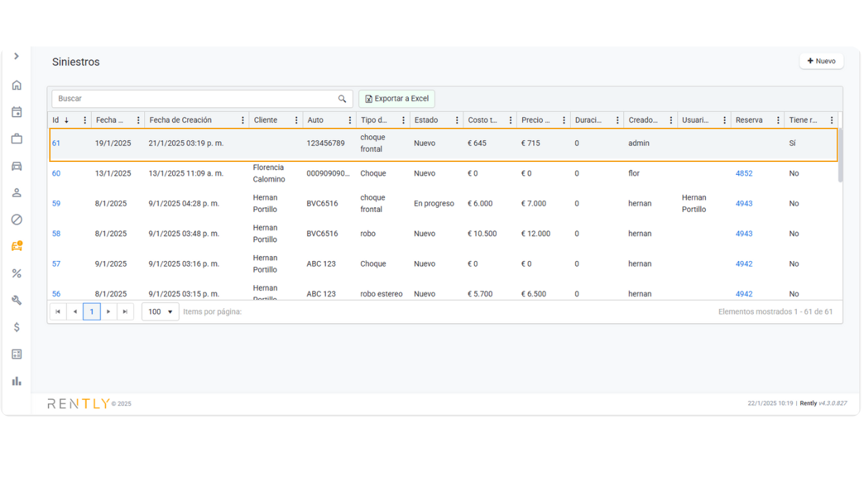Open the Cliente column options menu
This screenshot has height=492, width=868.
pyautogui.click(x=297, y=120)
